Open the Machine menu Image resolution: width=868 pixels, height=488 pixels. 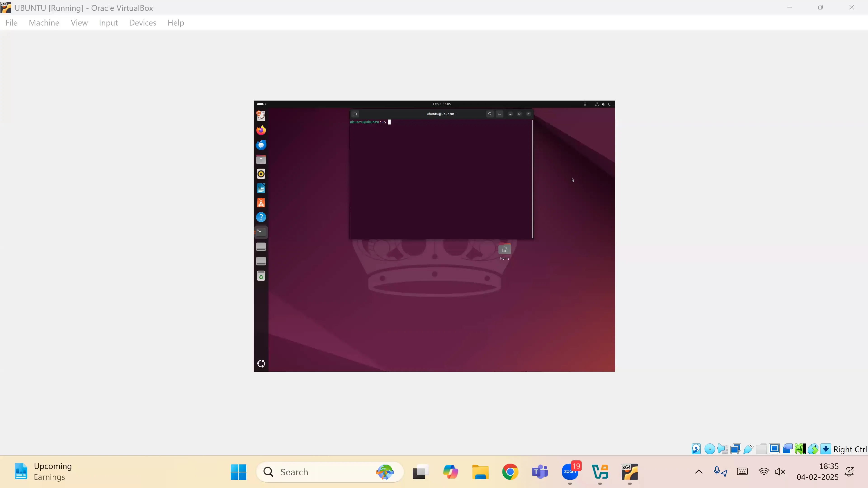click(44, 23)
